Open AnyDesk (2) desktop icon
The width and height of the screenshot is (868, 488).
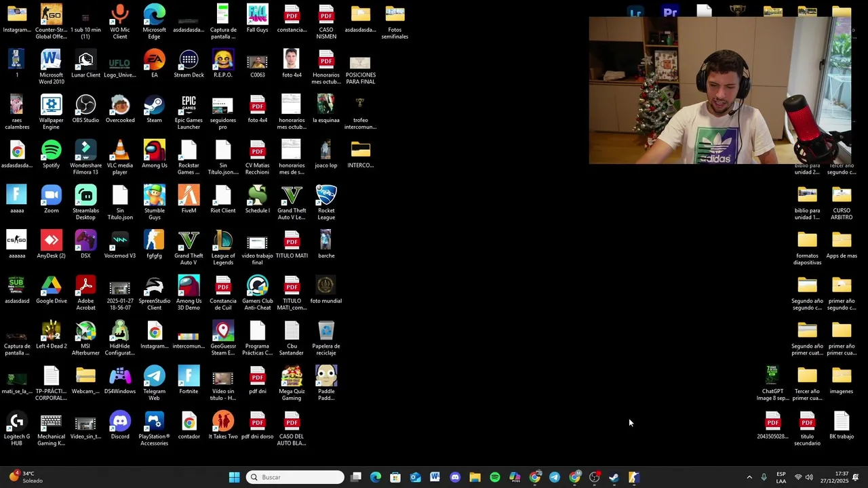coord(51,245)
